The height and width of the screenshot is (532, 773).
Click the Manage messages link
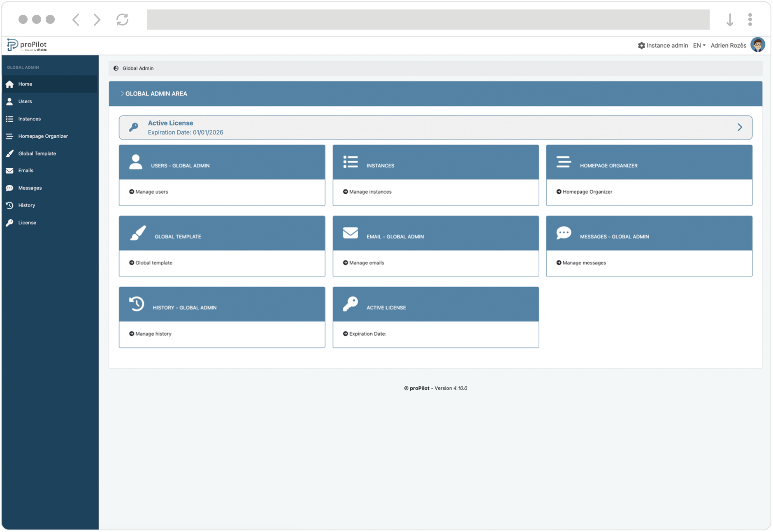584,263
